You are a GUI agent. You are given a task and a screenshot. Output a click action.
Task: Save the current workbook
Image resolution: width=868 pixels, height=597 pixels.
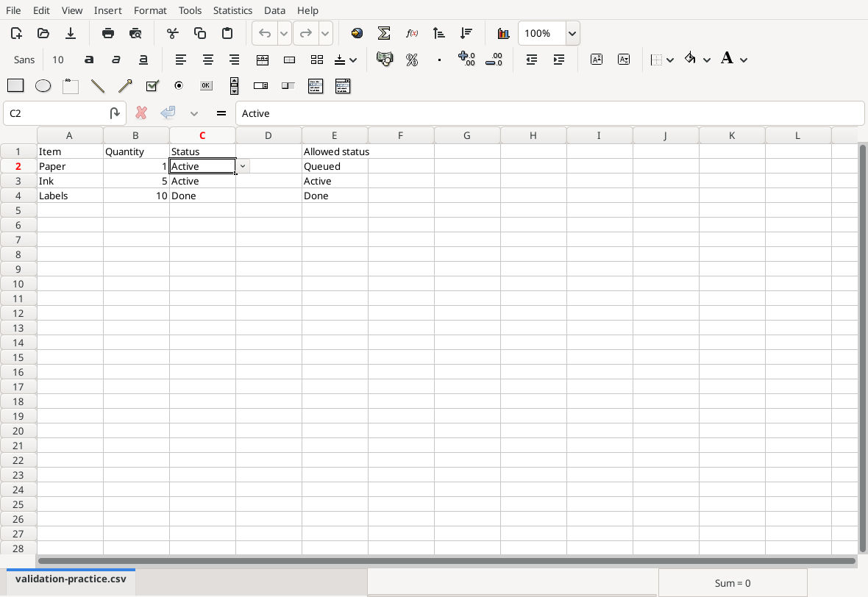(71, 33)
